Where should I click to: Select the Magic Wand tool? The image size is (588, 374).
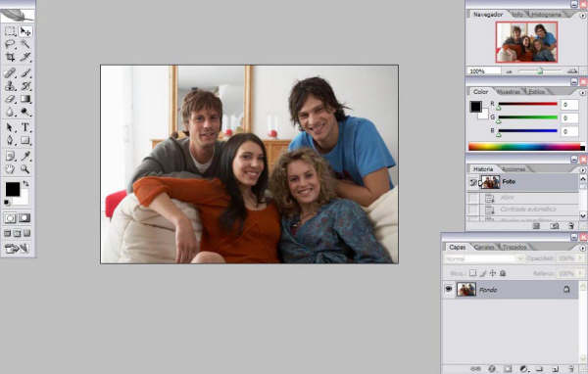(x=25, y=44)
